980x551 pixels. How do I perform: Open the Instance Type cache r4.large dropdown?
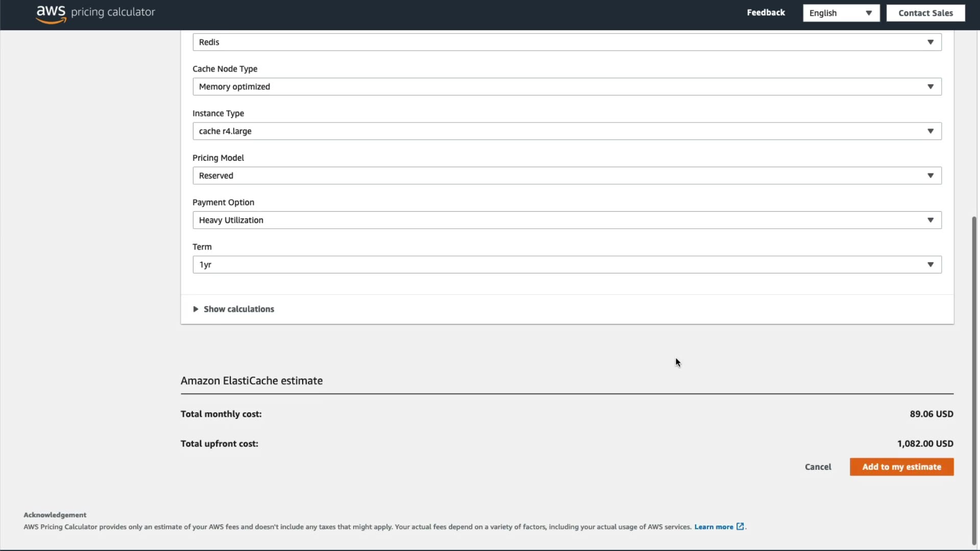pos(567,131)
